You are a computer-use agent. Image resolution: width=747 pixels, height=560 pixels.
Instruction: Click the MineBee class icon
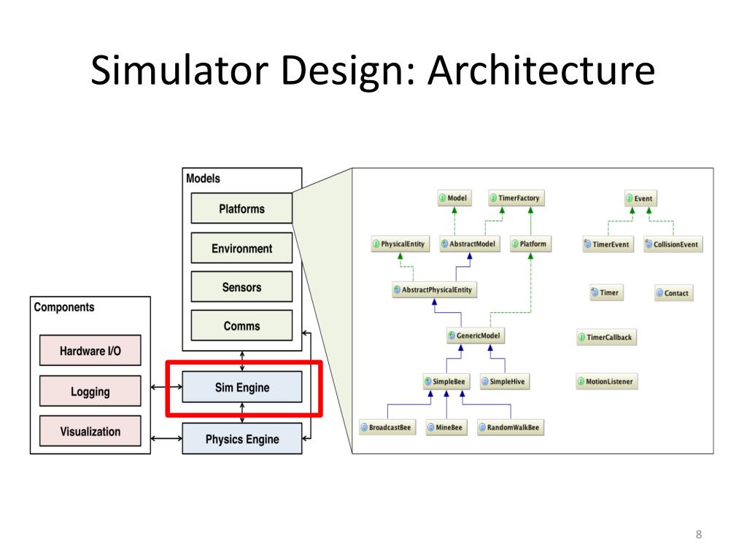[430, 427]
